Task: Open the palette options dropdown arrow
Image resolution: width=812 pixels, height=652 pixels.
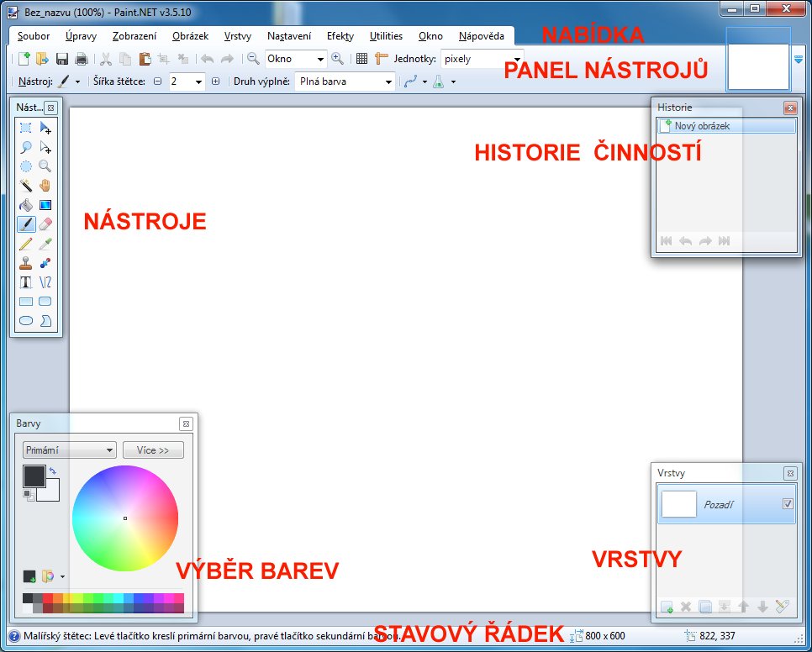Action: click(x=63, y=576)
